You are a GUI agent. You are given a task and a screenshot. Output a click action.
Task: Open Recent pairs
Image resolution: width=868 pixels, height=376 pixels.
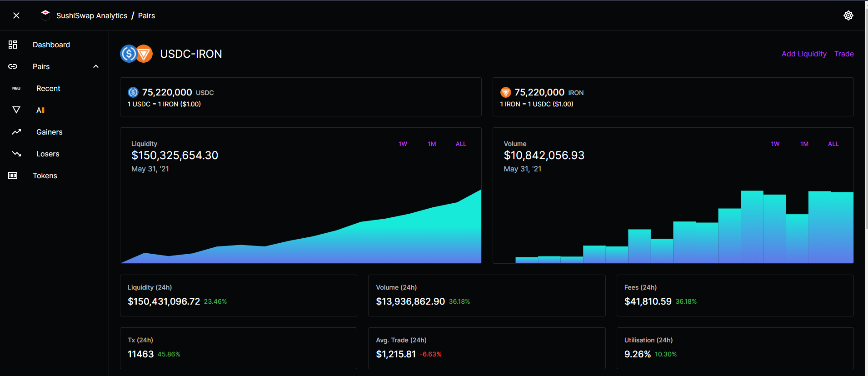[48, 88]
